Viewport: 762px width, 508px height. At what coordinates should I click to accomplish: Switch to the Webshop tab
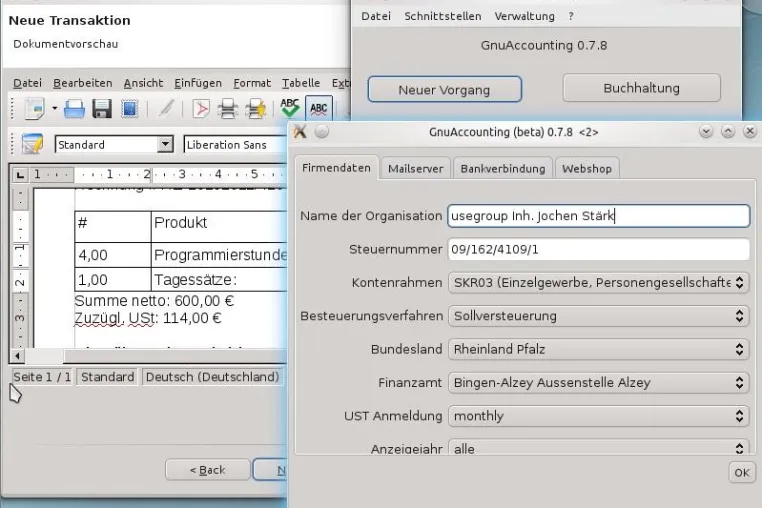(587, 169)
